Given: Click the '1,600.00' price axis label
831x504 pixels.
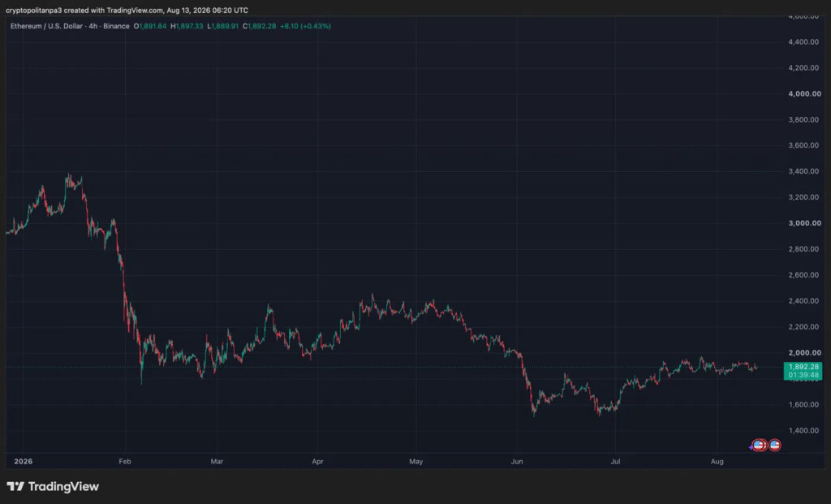Looking at the screenshot, I should point(803,404).
